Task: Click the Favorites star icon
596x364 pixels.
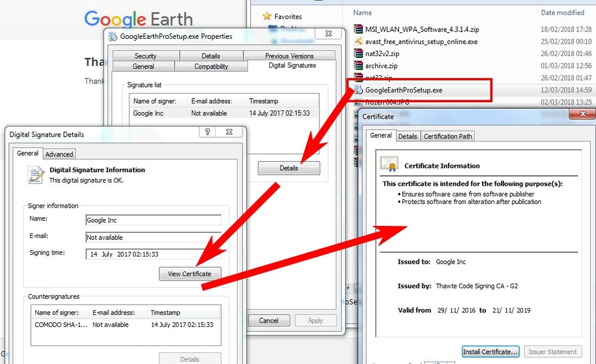Action: (x=266, y=17)
